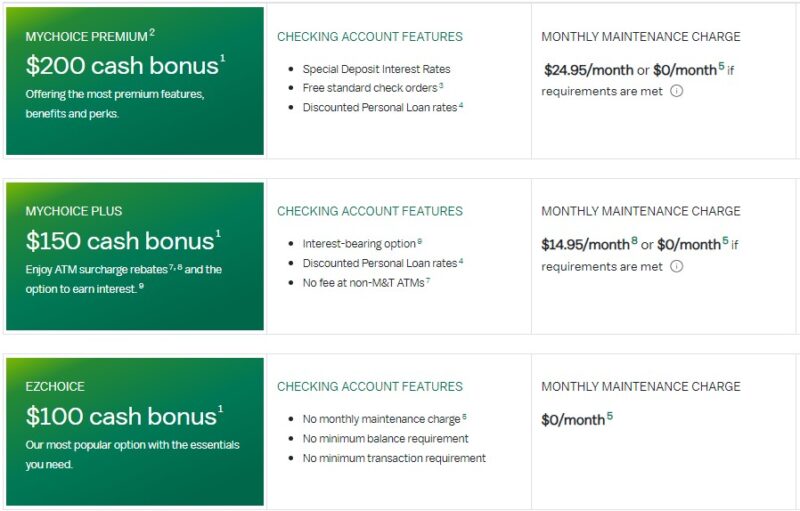
Task: Select the MyChoice Premium $200 cash bonus heading
Action: 120,66
